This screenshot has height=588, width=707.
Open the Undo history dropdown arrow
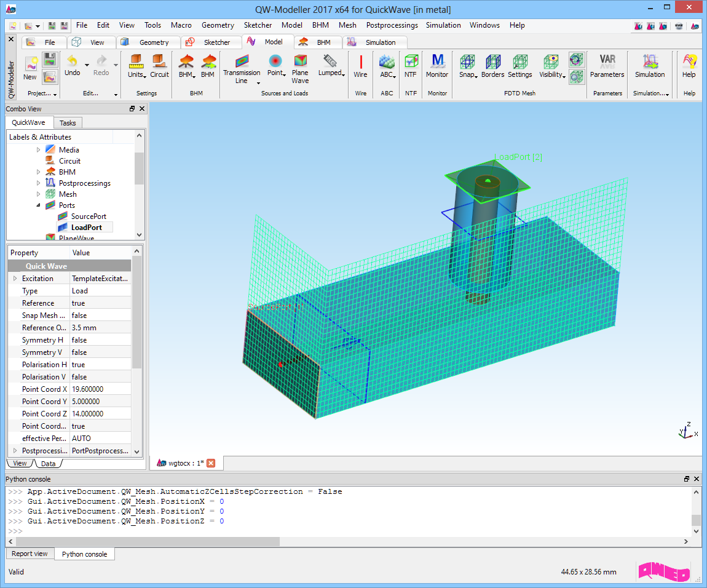pyautogui.click(x=87, y=65)
